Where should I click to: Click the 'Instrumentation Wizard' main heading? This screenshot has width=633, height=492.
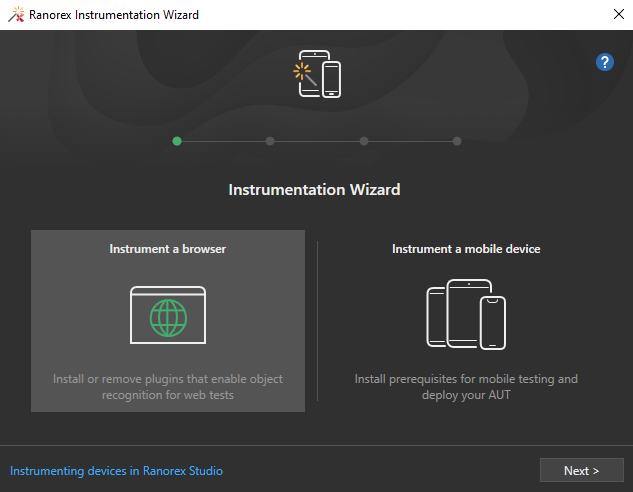coord(314,189)
